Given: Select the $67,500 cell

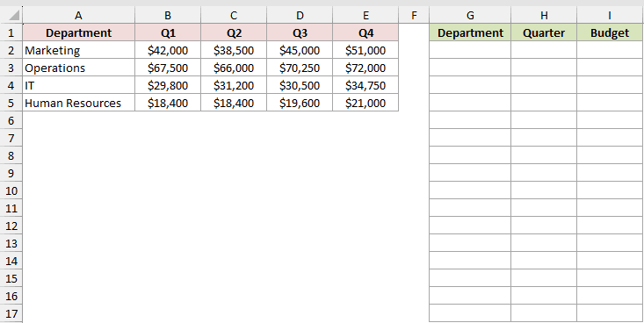Looking at the screenshot, I should (168, 68).
